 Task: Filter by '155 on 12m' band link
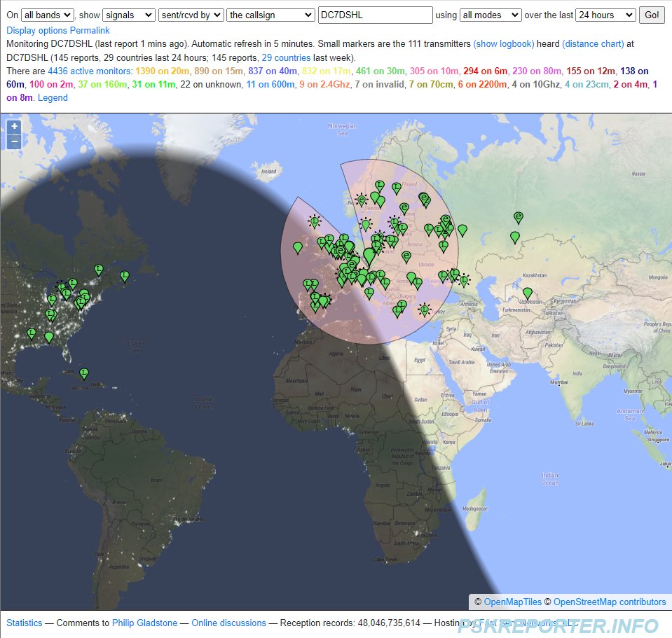pyautogui.click(x=591, y=71)
